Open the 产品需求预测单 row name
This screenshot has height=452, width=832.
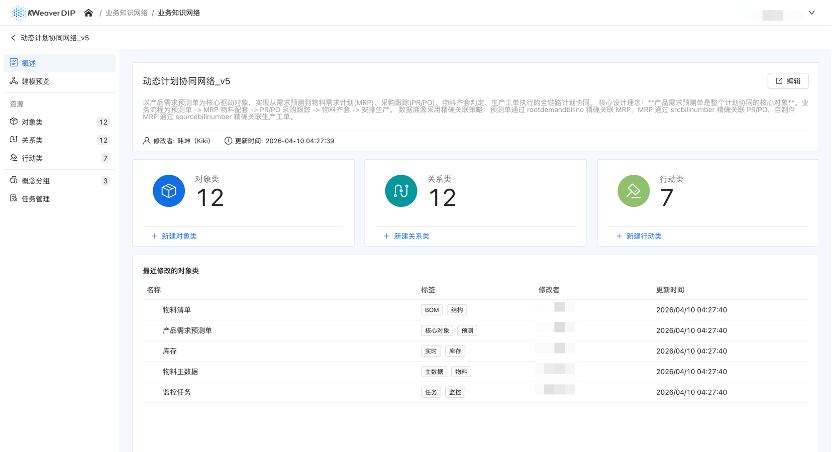(187, 331)
